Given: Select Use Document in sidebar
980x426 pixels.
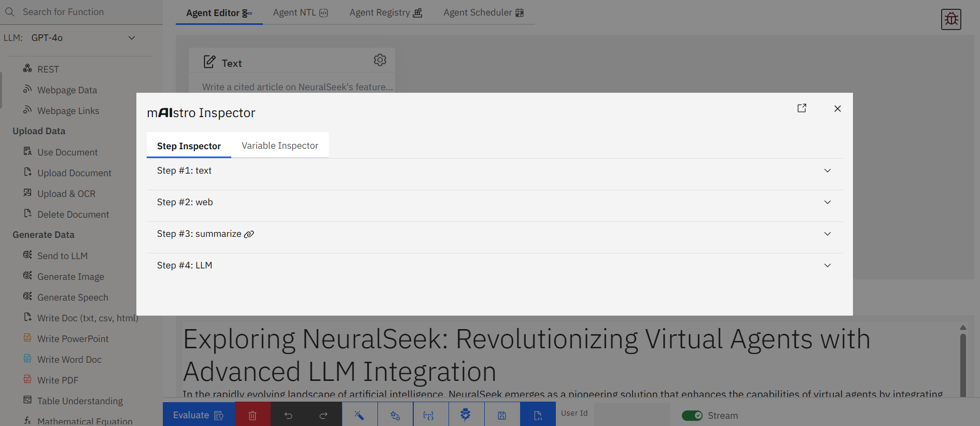Looking at the screenshot, I should (67, 152).
